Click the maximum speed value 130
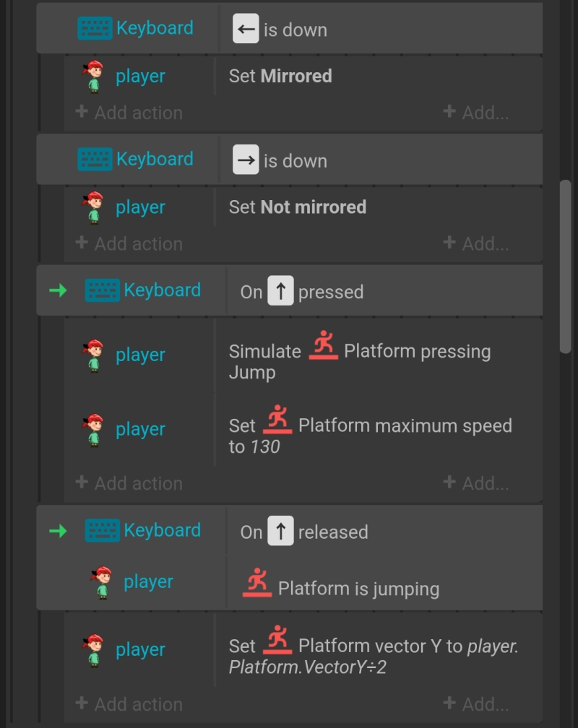 point(265,446)
